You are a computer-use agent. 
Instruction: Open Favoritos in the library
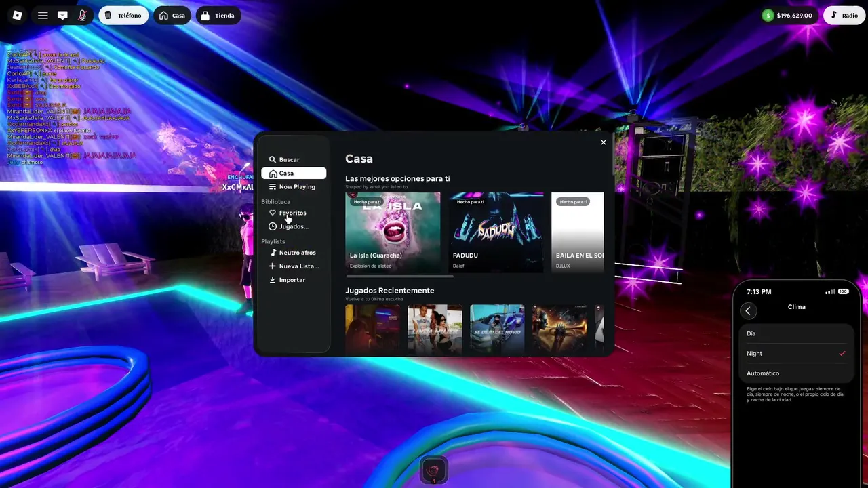click(x=294, y=213)
